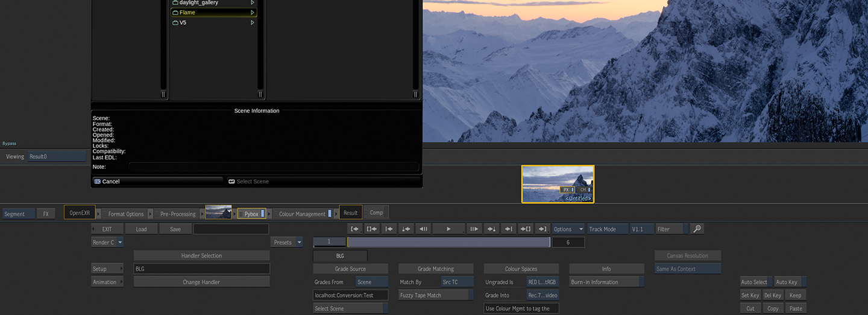Open the Grade Into Rec.7 video dropdown
The width and height of the screenshot is (868, 315).
542,295
